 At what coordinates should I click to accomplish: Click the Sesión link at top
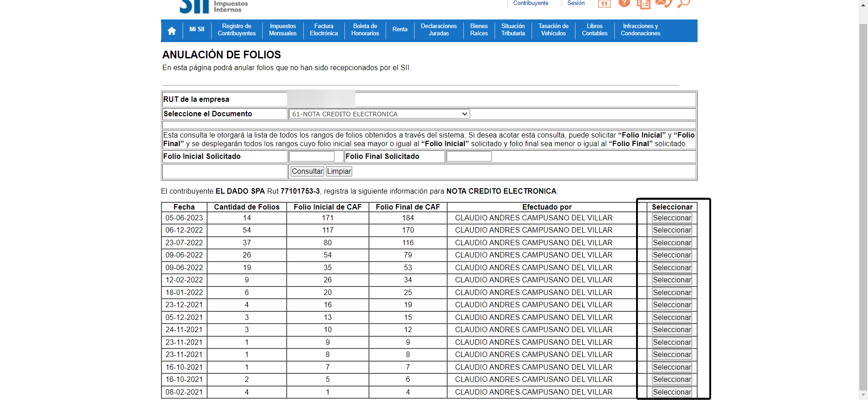(576, 3)
